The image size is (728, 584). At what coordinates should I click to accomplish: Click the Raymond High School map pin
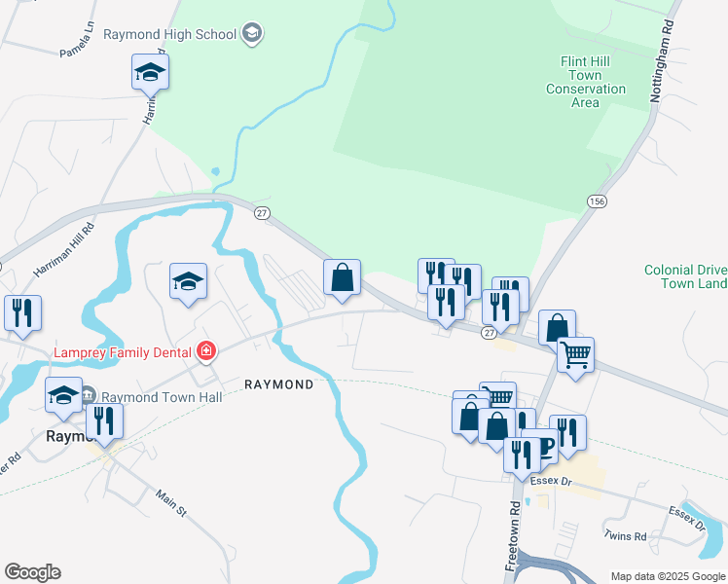pos(252,33)
